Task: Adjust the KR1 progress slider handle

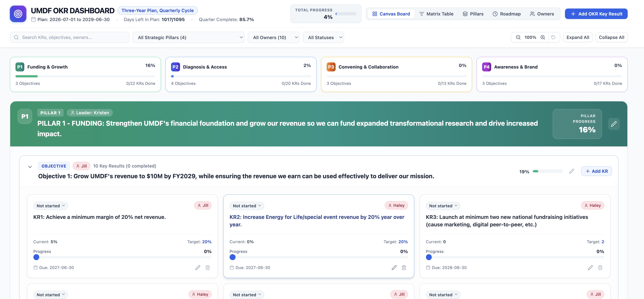Action: click(36, 257)
